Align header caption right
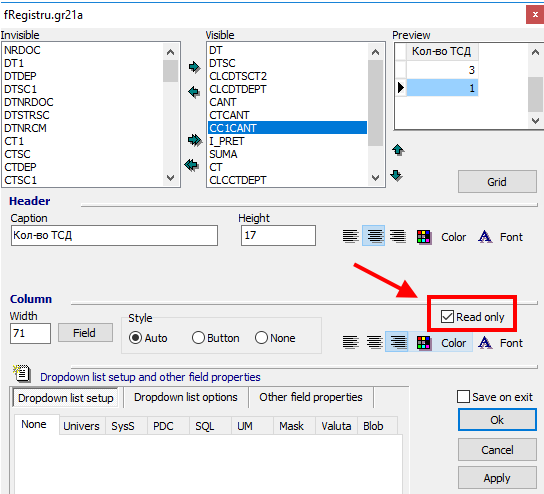Viewport: 544px width, 494px height. pyautogui.click(x=398, y=237)
